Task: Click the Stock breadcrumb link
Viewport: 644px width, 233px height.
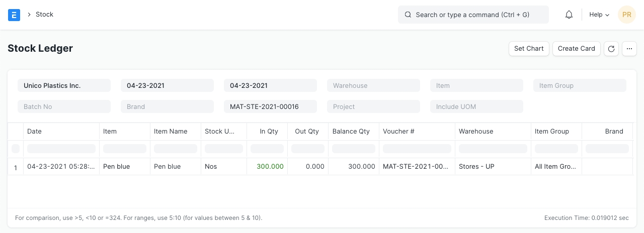Action: [x=44, y=15]
